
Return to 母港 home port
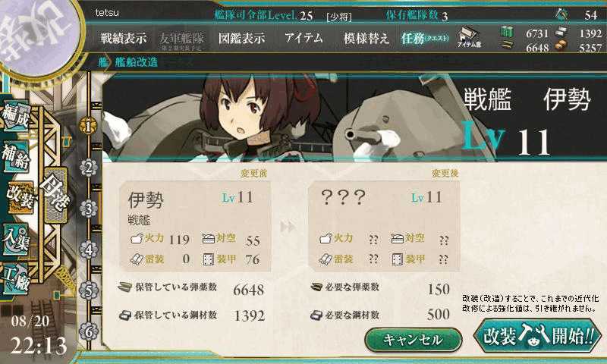click(x=55, y=195)
